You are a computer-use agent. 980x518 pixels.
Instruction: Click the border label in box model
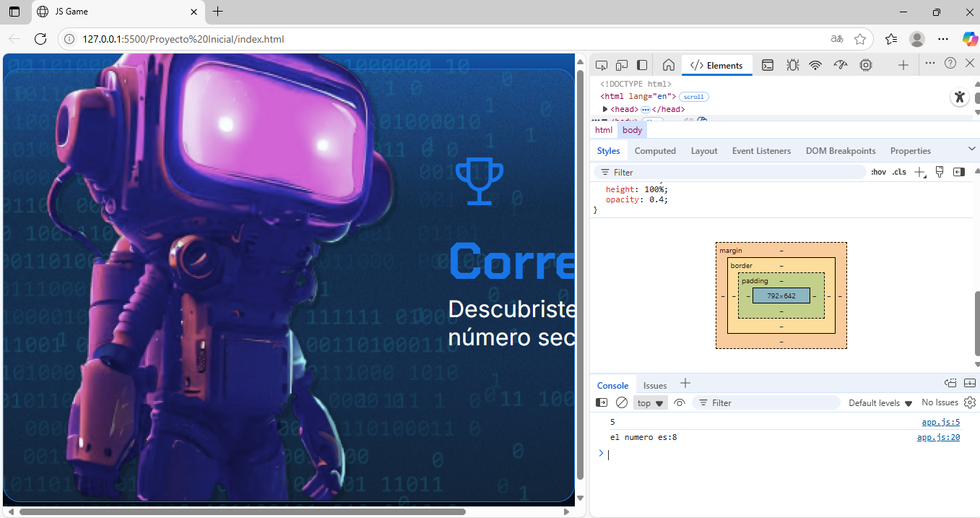click(741, 266)
